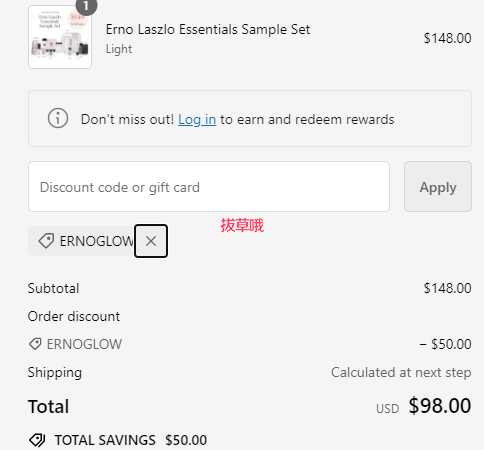Click the TOTAL SAVINGS $50.00 label
Screen dimensions: 484x450
(x=131, y=440)
